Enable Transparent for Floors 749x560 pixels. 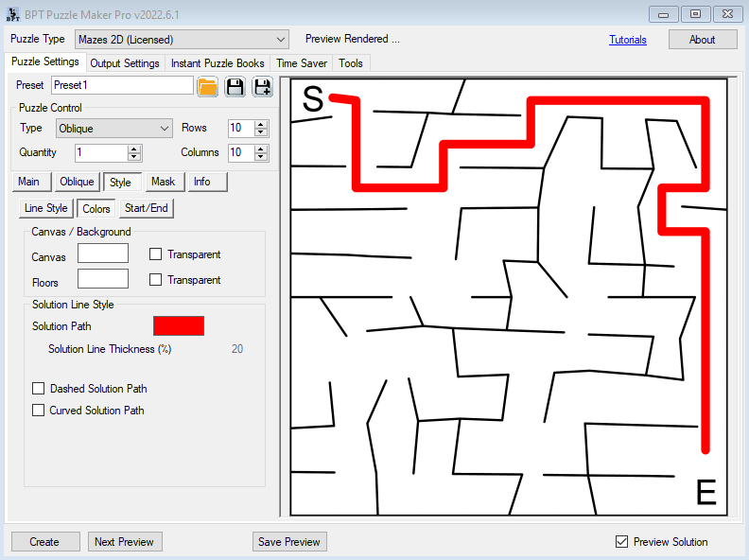tap(155, 279)
